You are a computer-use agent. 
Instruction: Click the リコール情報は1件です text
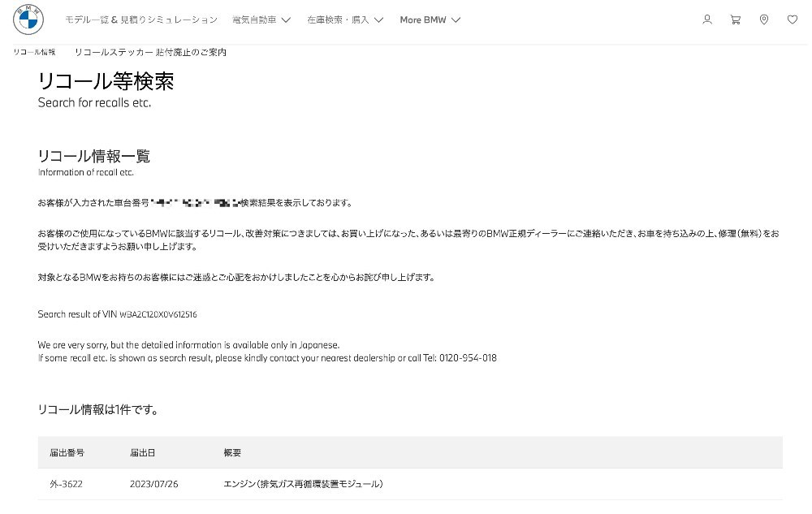(98, 409)
